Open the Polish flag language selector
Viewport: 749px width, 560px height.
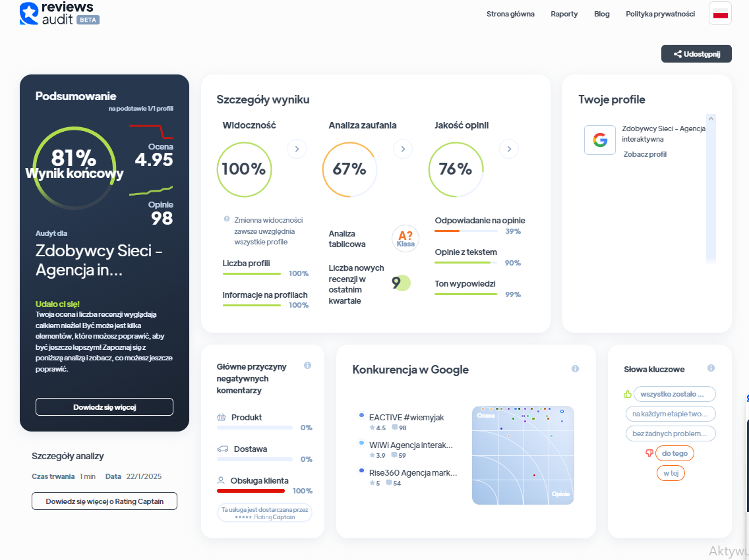pos(720,13)
